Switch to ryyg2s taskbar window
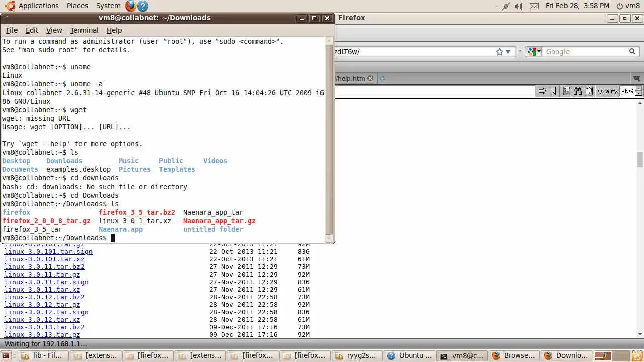This screenshot has width=644, height=362. (x=357, y=355)
